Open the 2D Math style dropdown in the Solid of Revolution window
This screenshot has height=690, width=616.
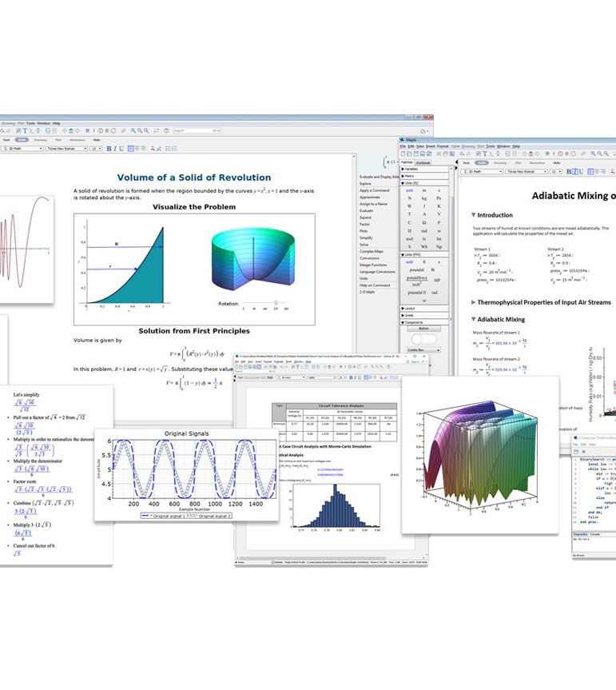pyautogui.click(x=22, y=148)
